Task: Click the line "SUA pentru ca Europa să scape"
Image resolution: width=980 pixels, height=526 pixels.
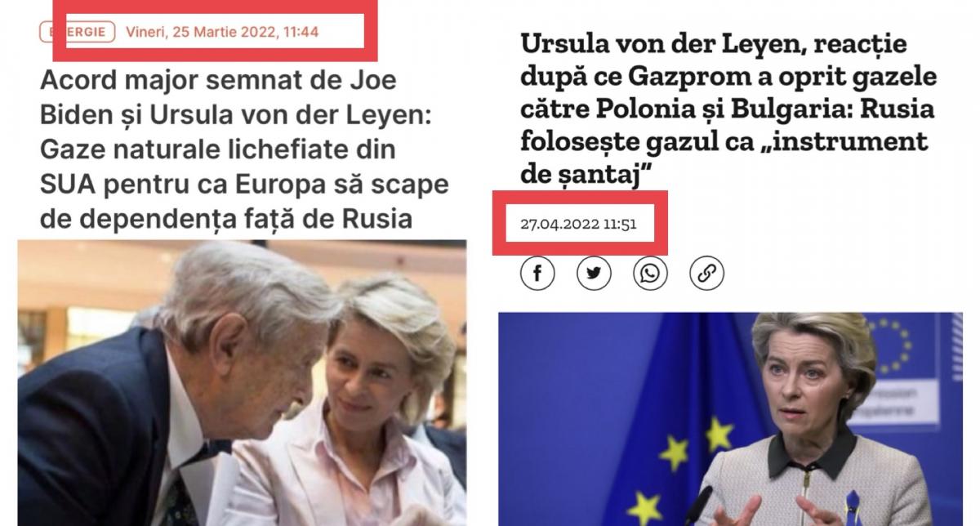Action: point(243,185)
